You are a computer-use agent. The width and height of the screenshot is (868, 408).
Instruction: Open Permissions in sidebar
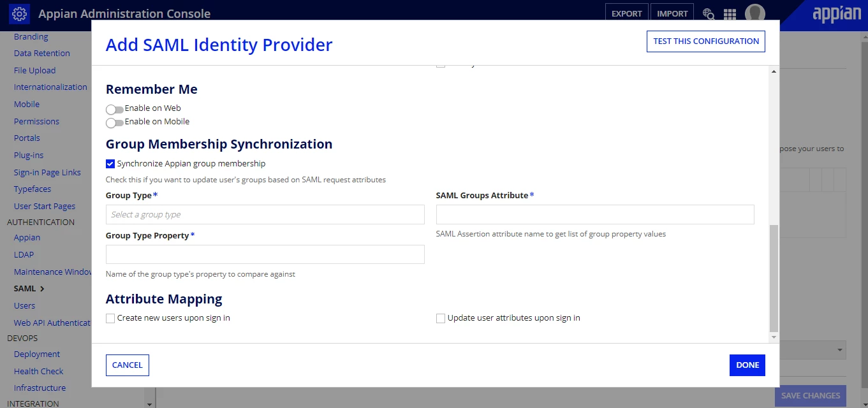point(36,122)
